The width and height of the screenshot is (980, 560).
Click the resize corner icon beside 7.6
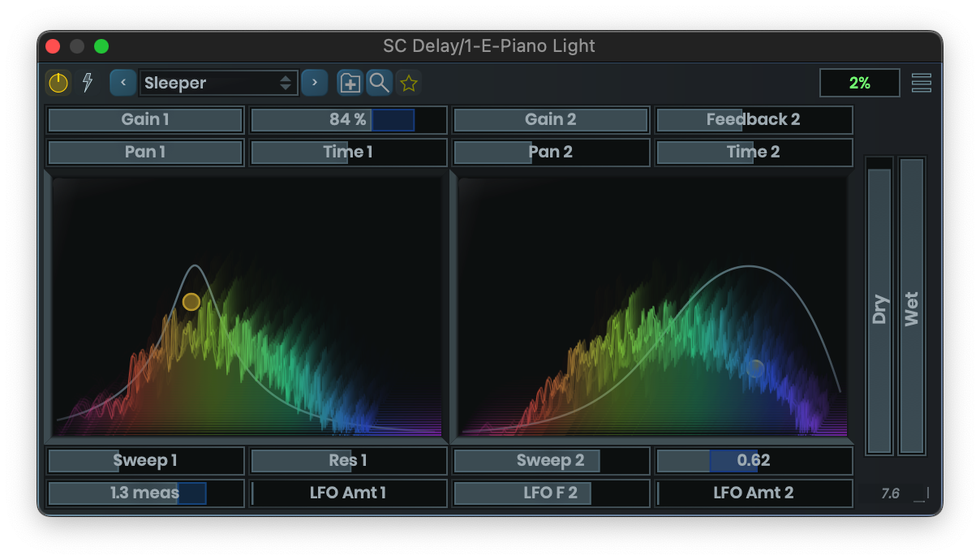pos(921,494)
